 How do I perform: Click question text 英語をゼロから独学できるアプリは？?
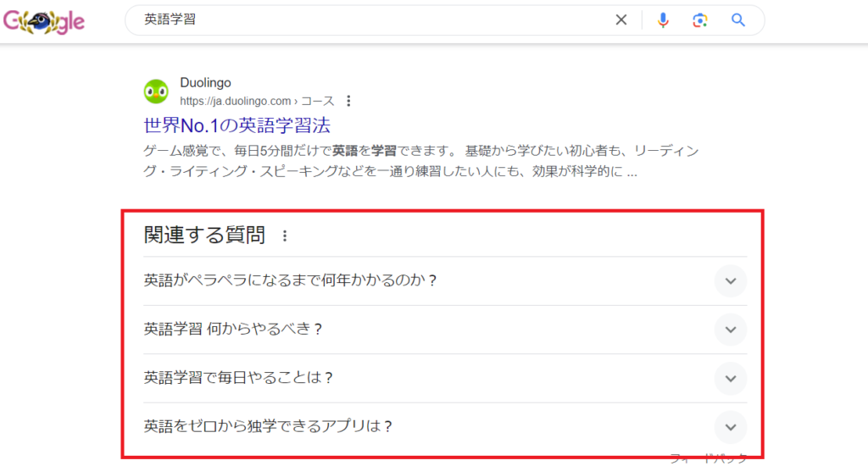click(x=269, y=426)
